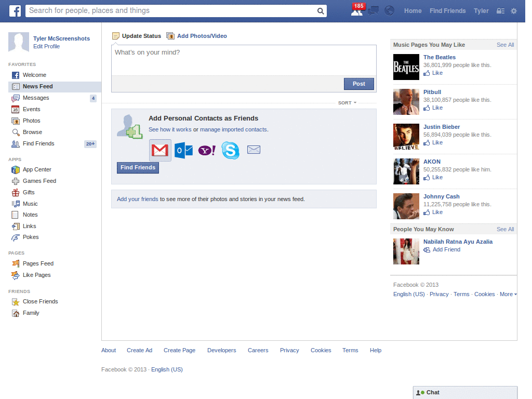Switch to Add Photos/Video tab
Screen dimensions: 532x399
(x=197, y=36)
